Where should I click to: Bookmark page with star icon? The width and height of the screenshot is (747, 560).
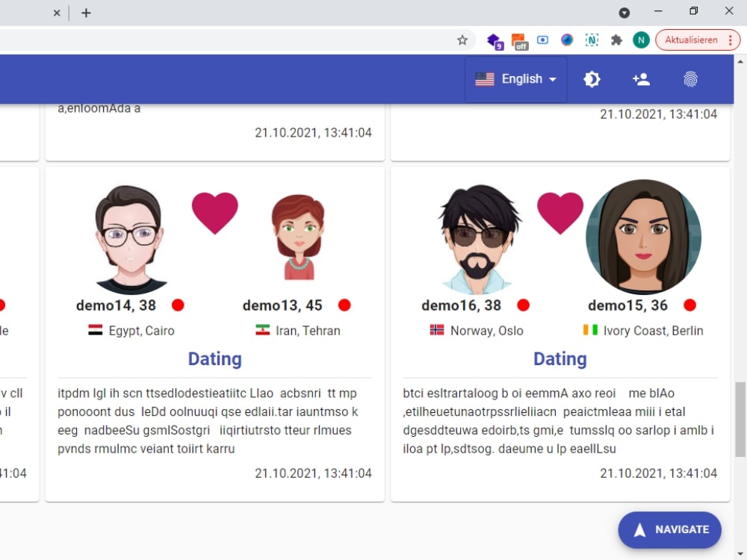462,40
